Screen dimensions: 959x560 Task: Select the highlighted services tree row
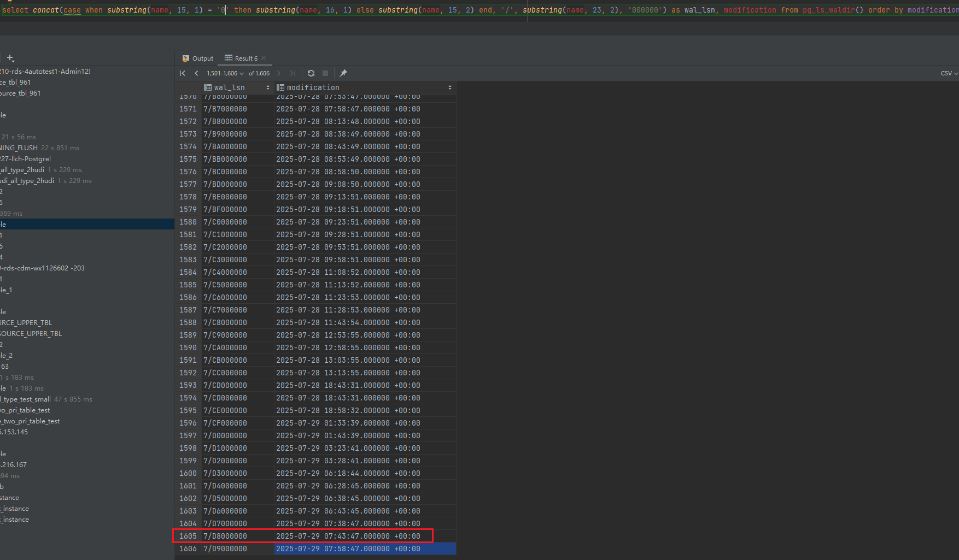[x=87, y=225]
